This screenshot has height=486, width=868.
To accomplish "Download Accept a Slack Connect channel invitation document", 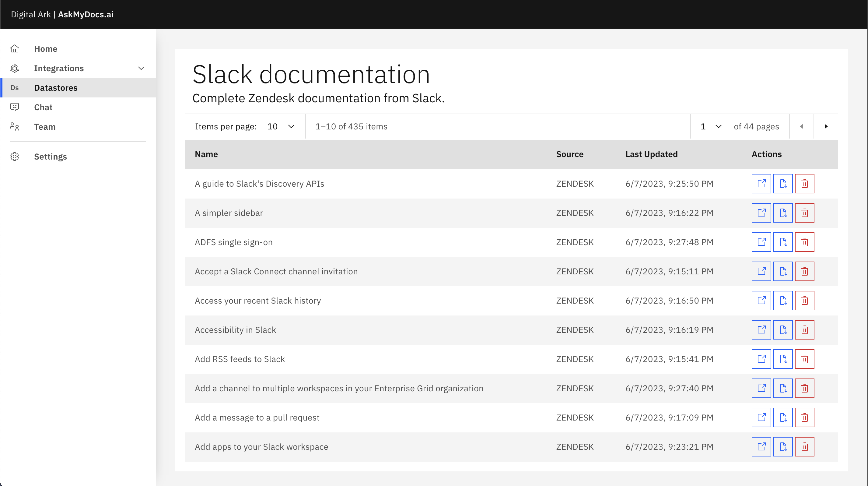I will (783, 271).
